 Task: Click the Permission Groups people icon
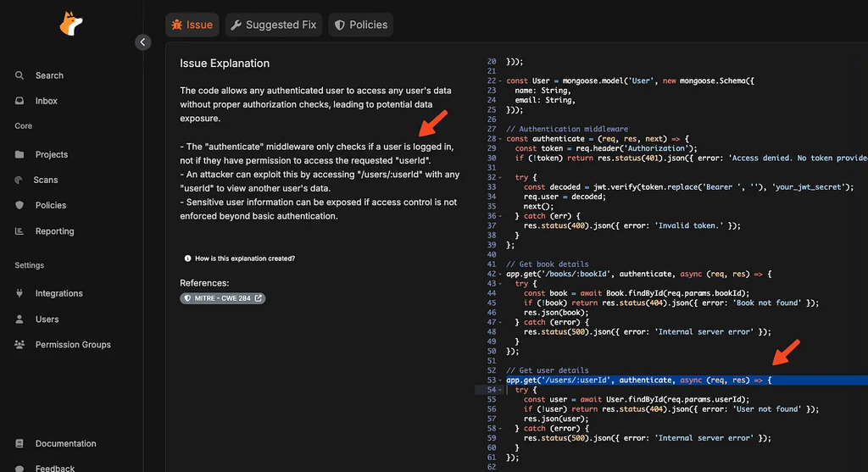(19, 345)
